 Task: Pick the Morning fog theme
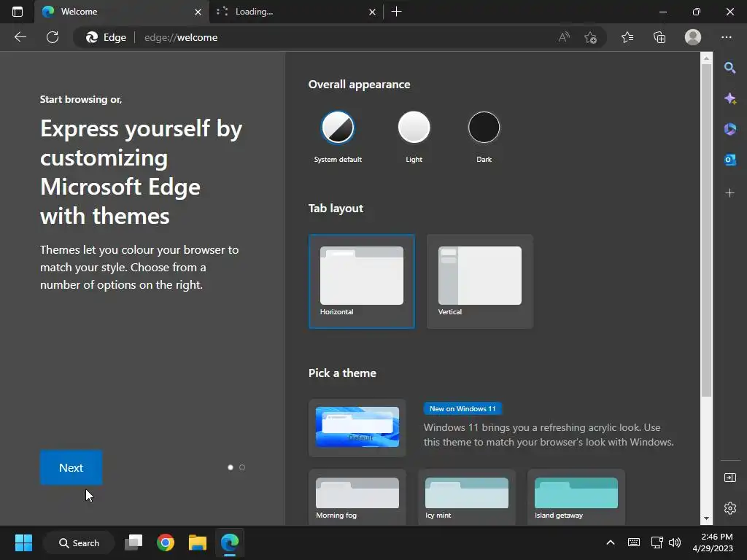coord(357,497)
